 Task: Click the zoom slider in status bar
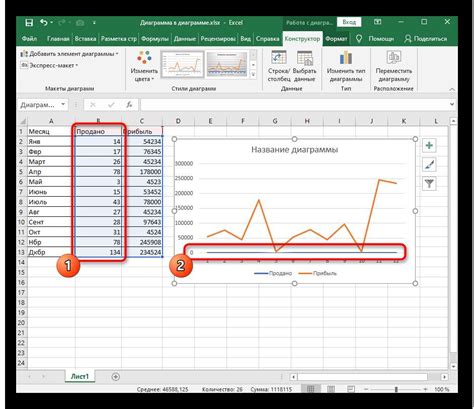pyautogui.click(x=396, y=389)
